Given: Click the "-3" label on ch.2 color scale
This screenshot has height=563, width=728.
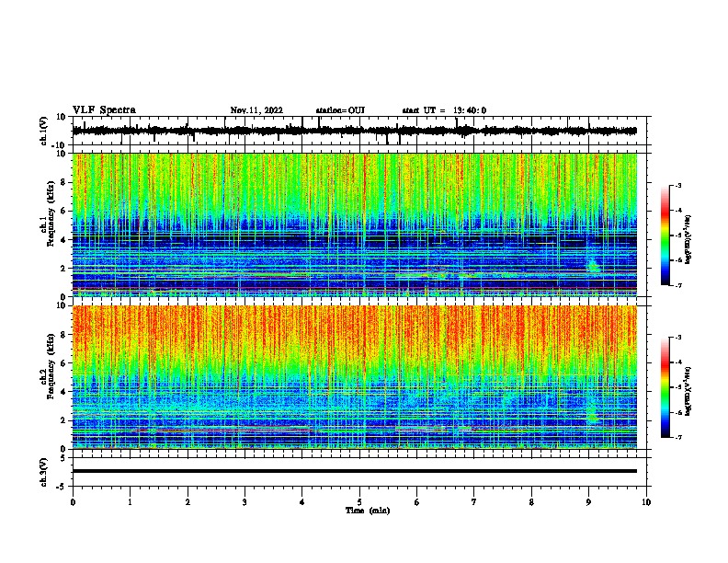Looking at the screenshot, I should click(x=677, y=338).
